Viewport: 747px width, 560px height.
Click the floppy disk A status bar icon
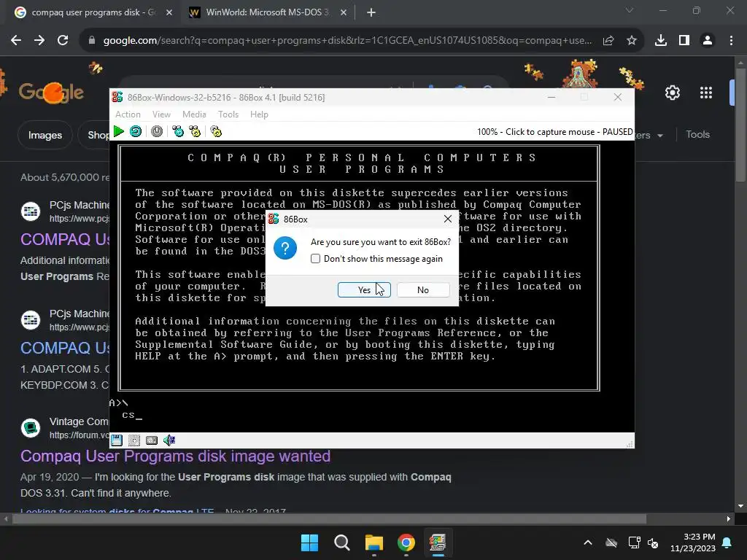[x=116, y=440]
